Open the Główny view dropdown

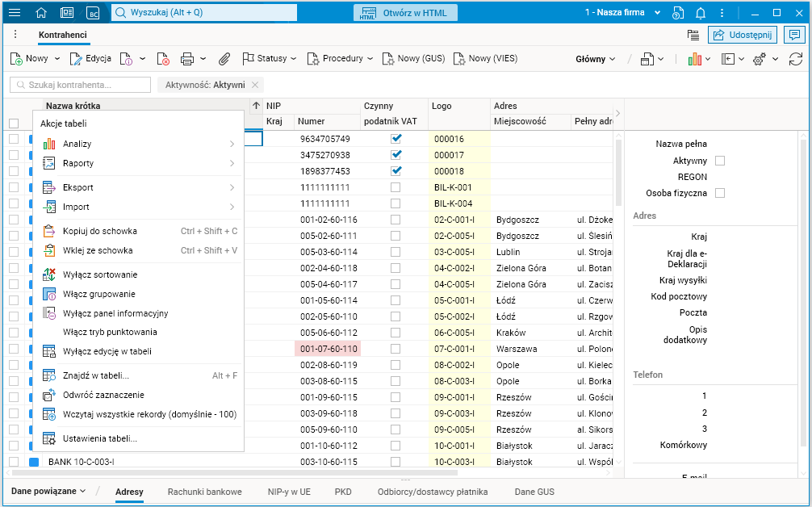coord(596,59)
